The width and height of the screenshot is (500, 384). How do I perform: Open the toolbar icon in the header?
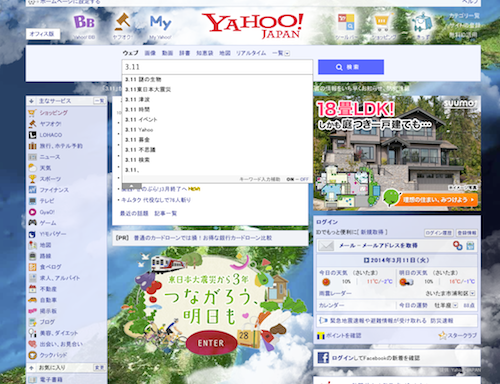(346, 22)
